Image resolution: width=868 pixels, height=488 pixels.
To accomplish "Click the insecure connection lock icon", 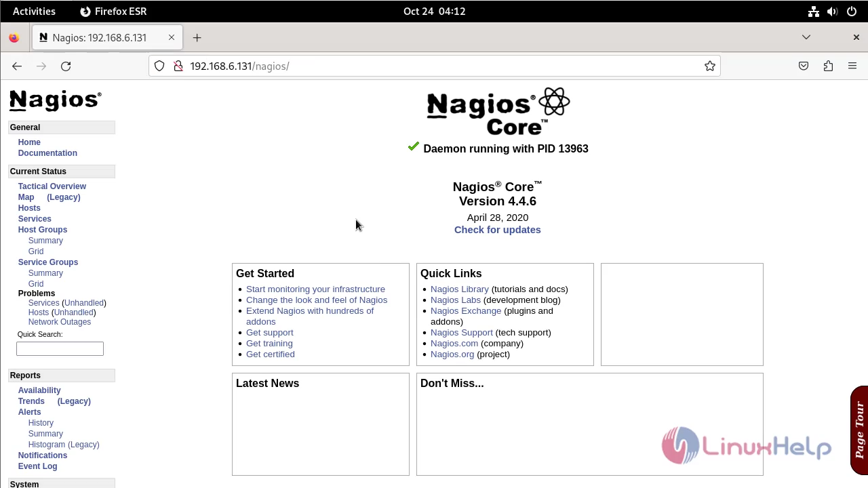I will point(178,66).
